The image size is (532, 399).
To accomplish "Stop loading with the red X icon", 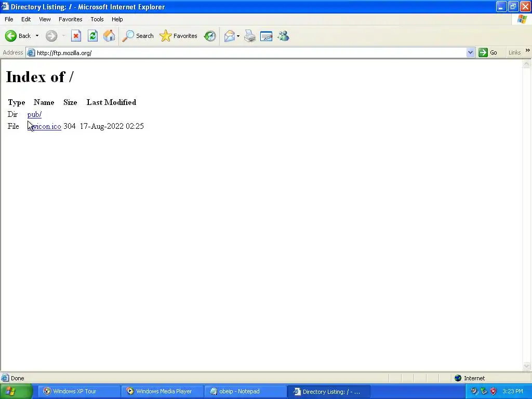I will coord(76,36).
